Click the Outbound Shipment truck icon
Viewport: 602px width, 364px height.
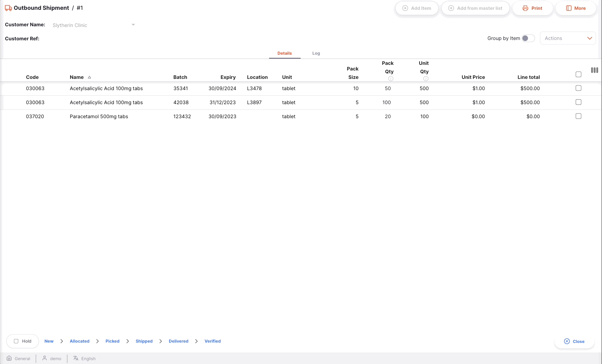8,8
